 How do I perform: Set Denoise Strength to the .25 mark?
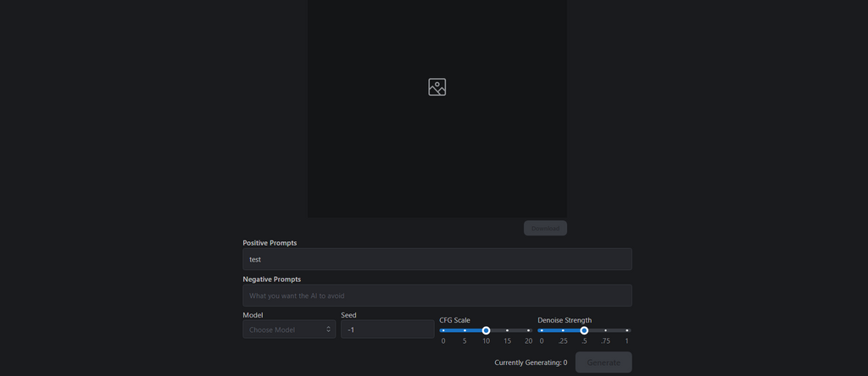pos(563,330)
